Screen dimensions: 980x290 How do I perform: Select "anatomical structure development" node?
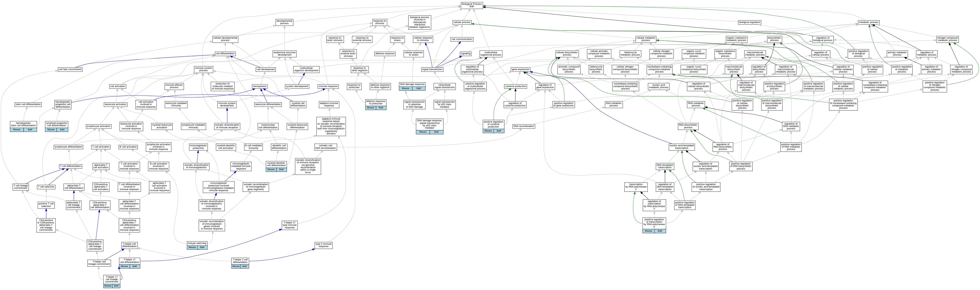[x=285, y=54]
